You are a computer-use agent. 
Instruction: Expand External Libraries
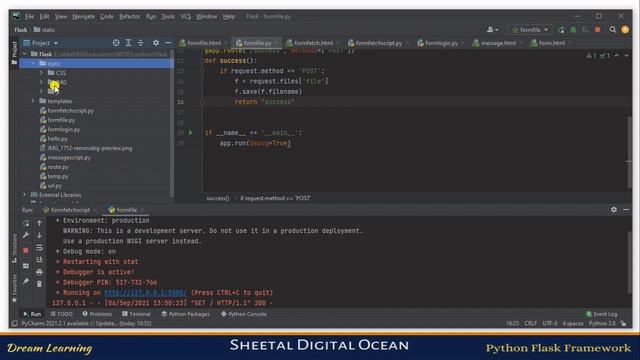(x=25, y=195)
